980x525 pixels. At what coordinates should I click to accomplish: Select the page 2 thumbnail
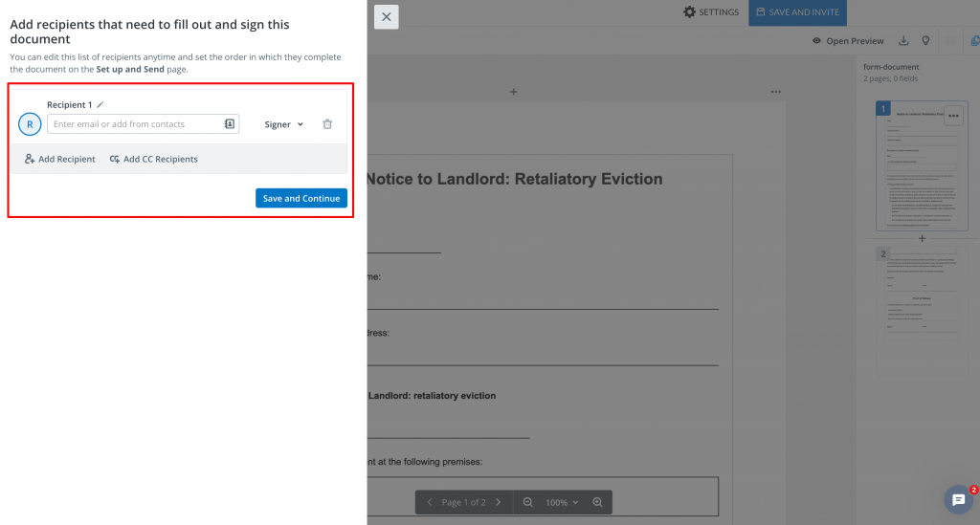(922, 311)
